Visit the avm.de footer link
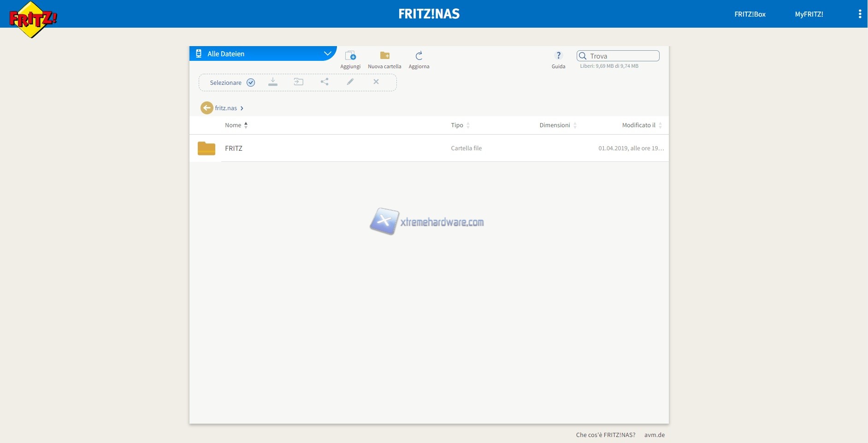Image resolution: width=868 pixels, height=443 pixels. [x=654, y=435]
